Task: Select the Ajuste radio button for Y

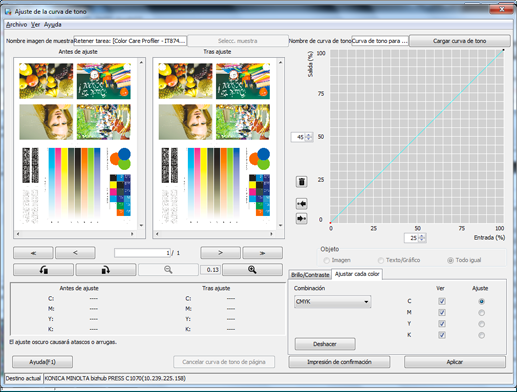Action: tap(481, 324)
